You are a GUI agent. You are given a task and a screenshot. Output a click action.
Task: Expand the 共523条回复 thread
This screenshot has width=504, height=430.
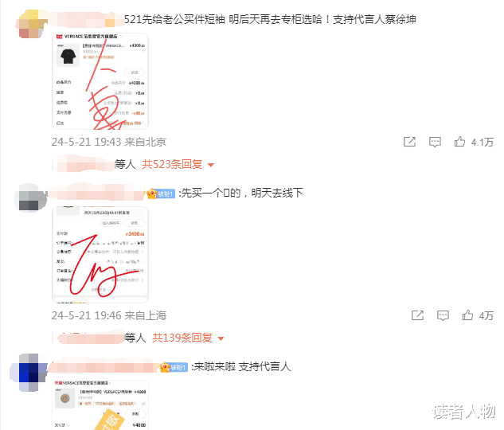point(172,164)
